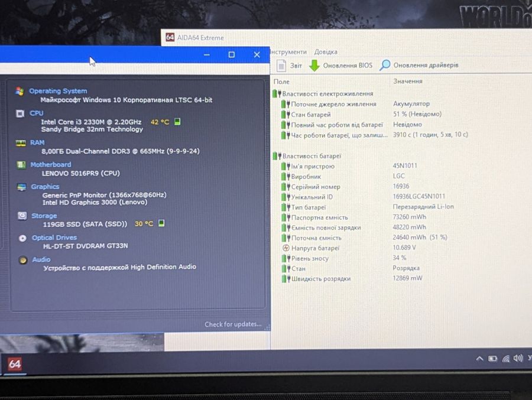
Task: Click the Graphics link in Speccy
Action: click(x=45, y=187)
